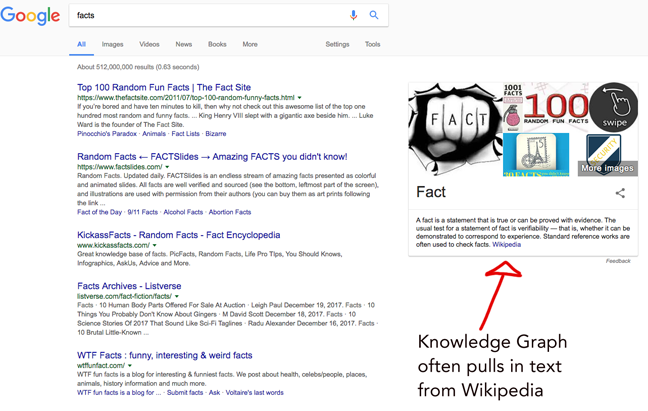
Task: Switch to the News tab
Action: coord(183,44)
